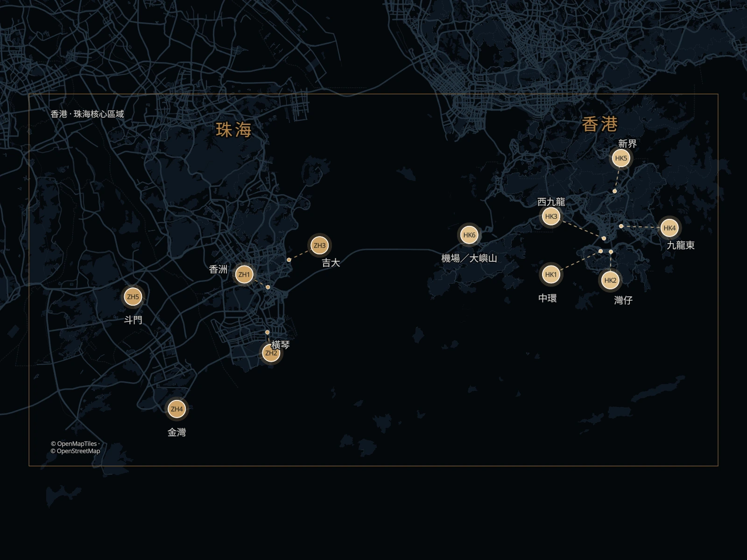
Task: Click the 橫琴 label
Action: click(281, 345)
